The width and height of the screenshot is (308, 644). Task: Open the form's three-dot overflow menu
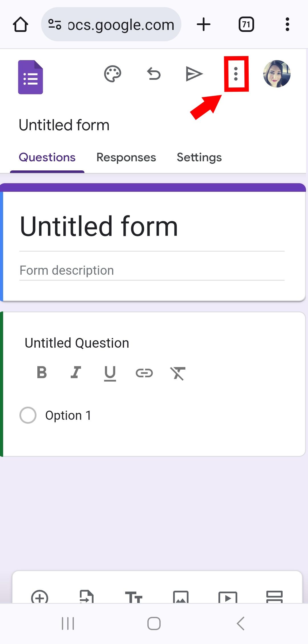236,74
